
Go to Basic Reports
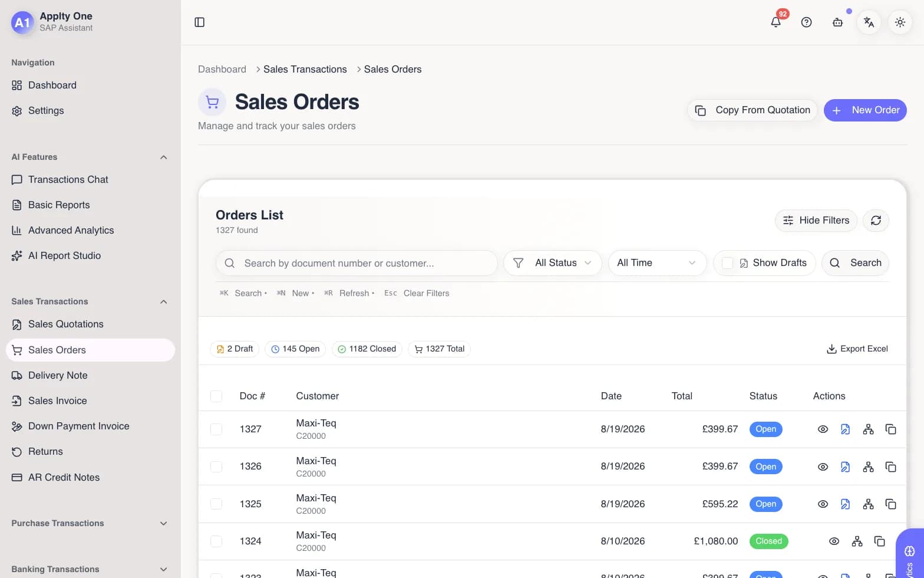(90, 205)
